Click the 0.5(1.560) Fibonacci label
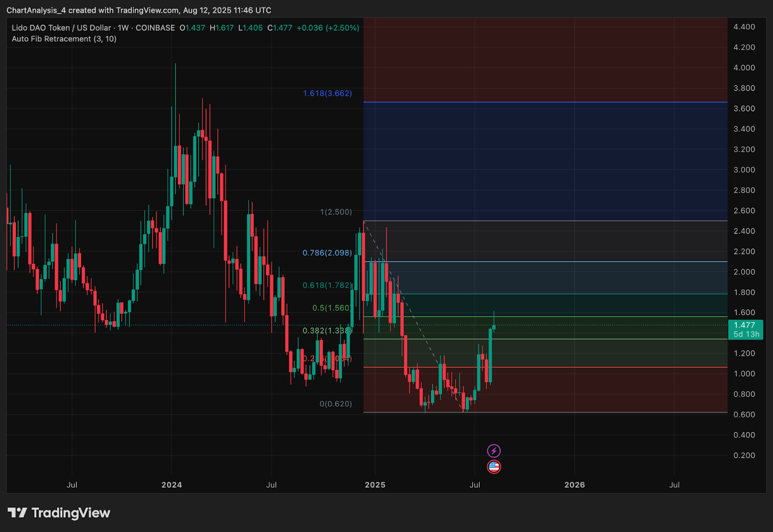The width and height of the screenshot is (773, 532). (331, 308)
